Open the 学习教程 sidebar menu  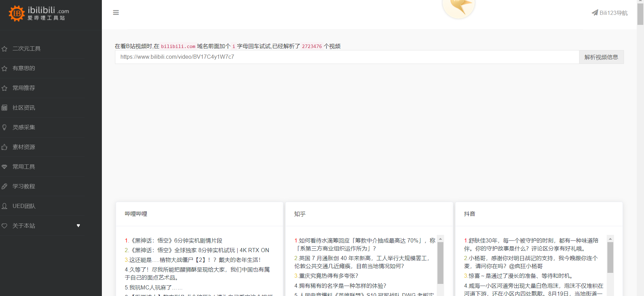pyautogui.click(x=24, y=187)
